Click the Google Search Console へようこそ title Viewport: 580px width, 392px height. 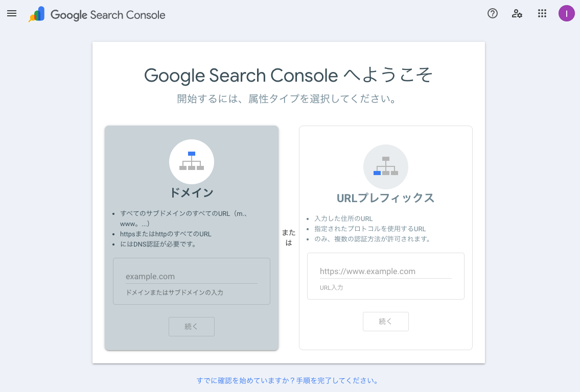pyautogui.click(x=288, y=76)
